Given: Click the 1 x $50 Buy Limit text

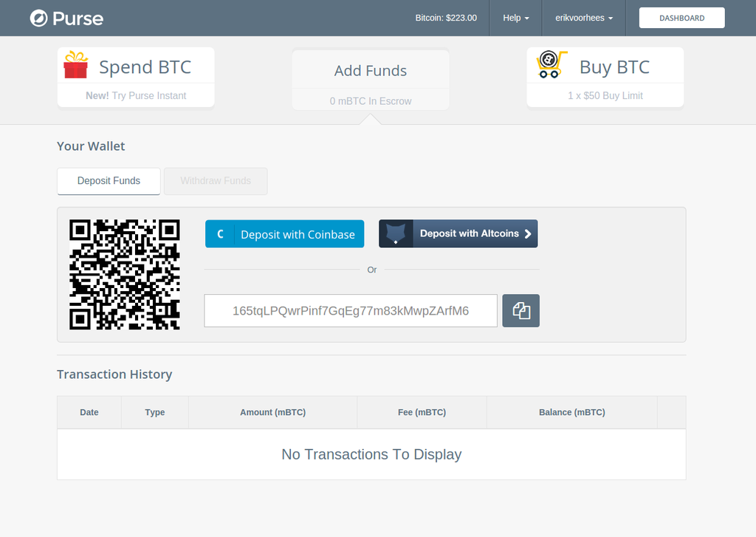Looking at the screenshot, I should pos(605,95).
